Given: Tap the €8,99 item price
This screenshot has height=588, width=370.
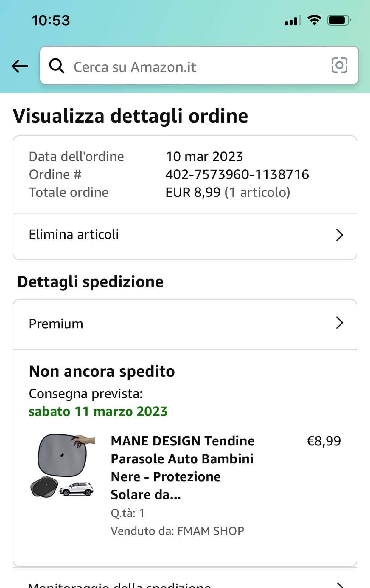Looking at the screenshot, I should 324,441.
